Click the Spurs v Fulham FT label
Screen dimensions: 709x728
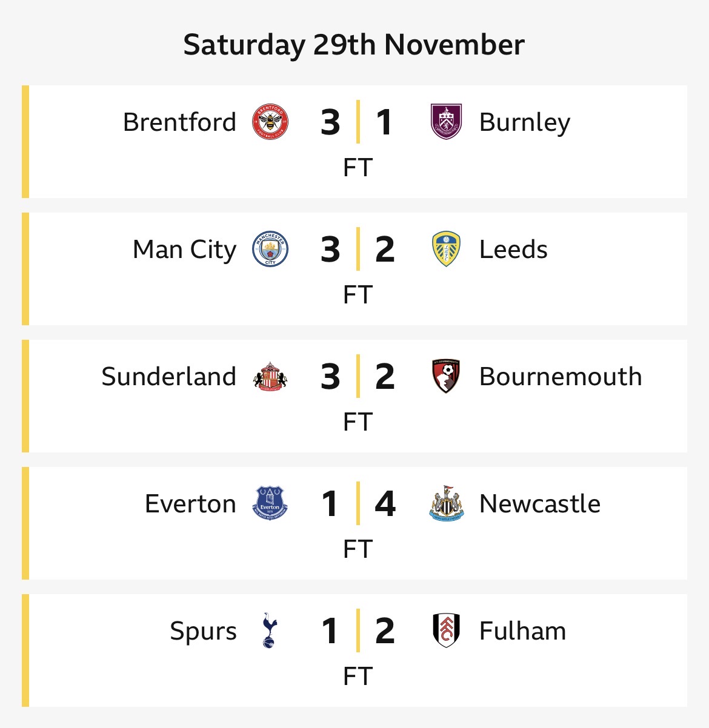(x=358, y=676)
